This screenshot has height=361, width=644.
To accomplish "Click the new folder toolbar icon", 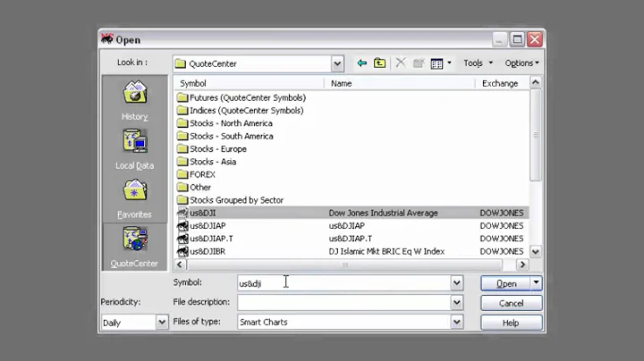I will point(418,63).
